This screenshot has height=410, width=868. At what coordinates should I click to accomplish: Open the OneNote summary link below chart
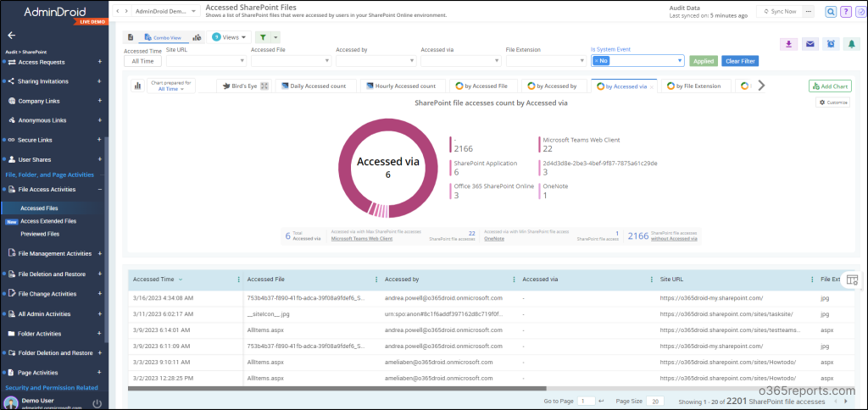[494, 239]
